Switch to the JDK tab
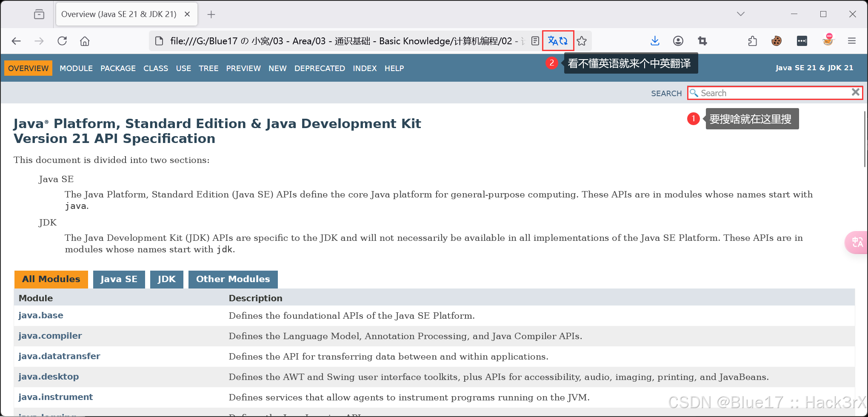The height and width of the screenshot is (417, 868). pos(166,279)
